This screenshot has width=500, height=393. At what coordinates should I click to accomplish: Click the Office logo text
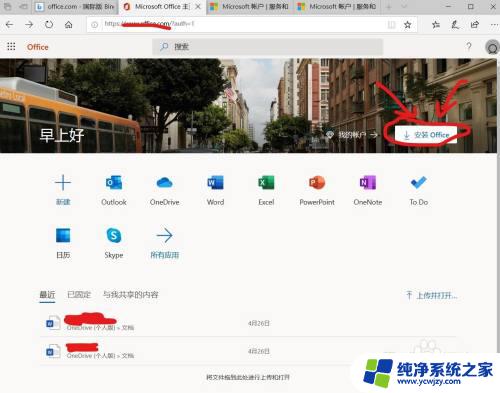(x=38, y=47)
